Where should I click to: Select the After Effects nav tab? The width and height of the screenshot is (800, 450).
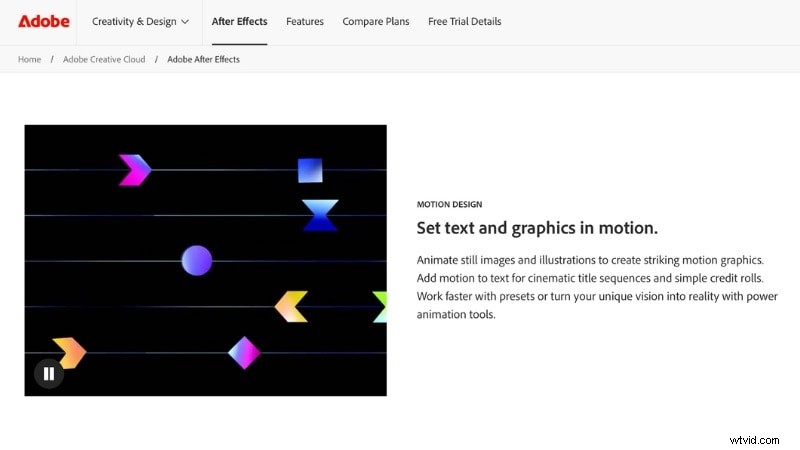click(x=239, y=21)
